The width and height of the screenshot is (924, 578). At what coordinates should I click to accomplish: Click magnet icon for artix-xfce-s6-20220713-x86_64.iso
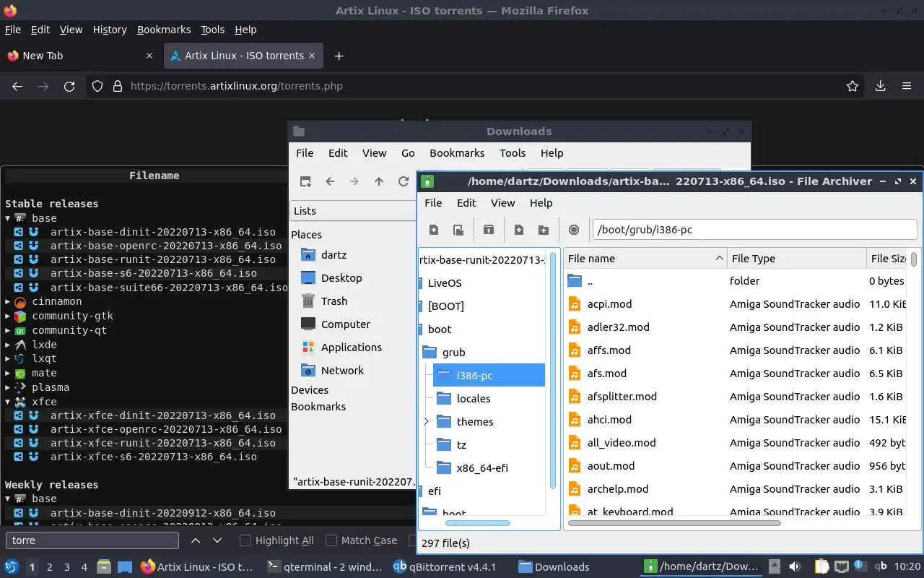click(33, 457)
